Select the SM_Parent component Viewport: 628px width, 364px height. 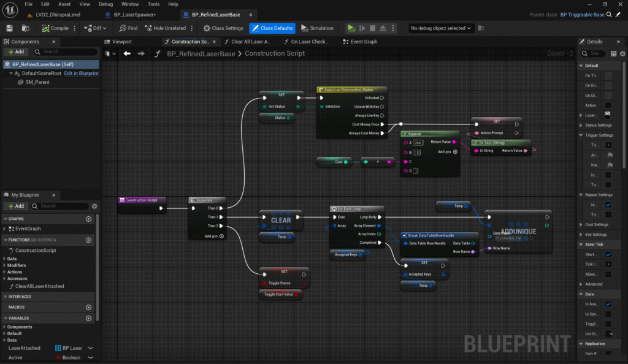click(x=37, y=82)
